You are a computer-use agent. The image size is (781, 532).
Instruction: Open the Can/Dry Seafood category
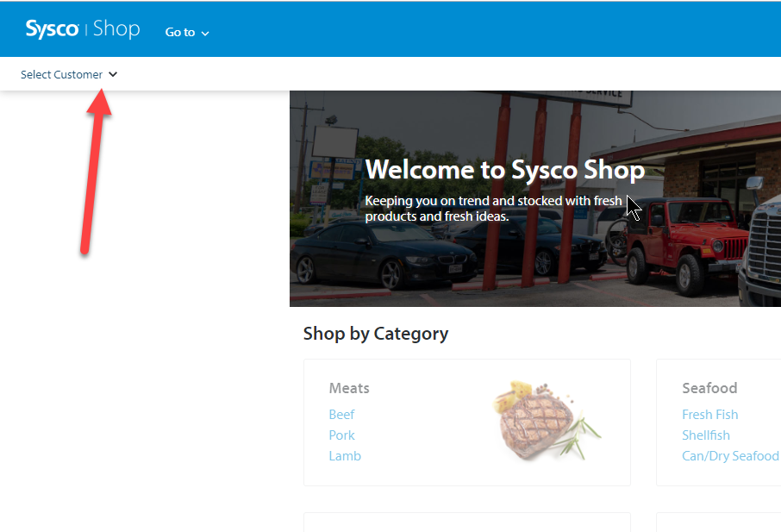[729, 455]
